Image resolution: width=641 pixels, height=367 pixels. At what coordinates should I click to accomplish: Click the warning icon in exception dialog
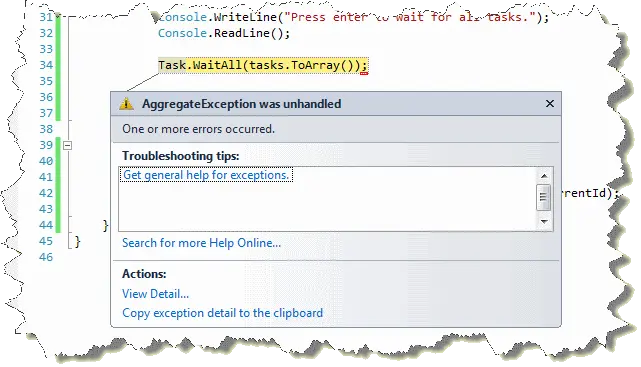point(126,104)
